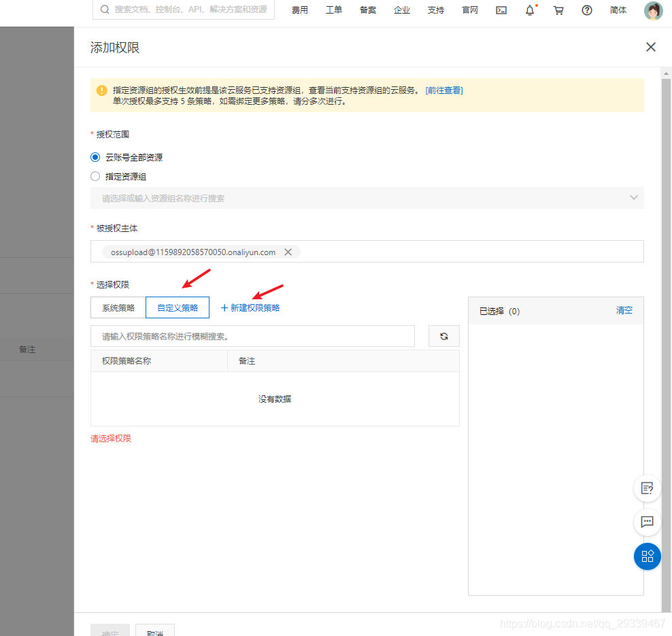This screenshot has width=672, height=636.
Task: Click the 确定 button
Action: (110, 630)
